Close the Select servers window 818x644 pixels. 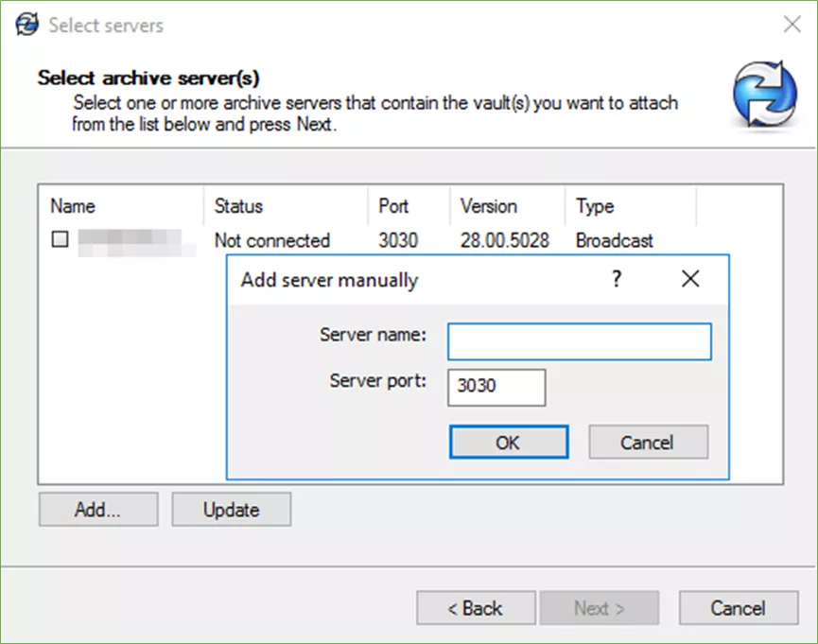[792, 25]
